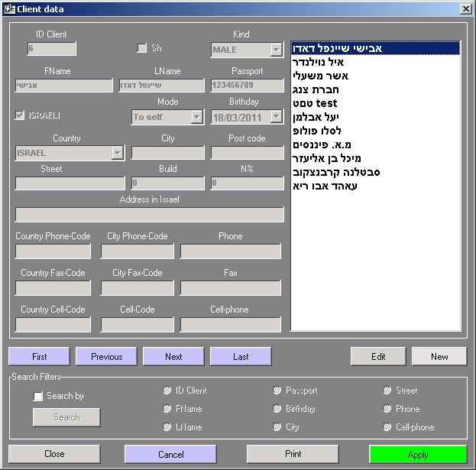Pick the Birthday search filter option
Screen dimensions: 476x470
pos(277,409)
